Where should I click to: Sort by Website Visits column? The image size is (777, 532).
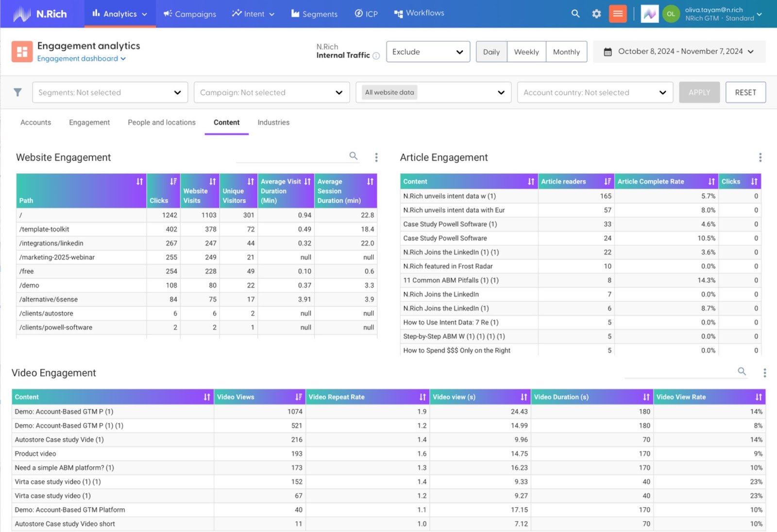(213, 182)
